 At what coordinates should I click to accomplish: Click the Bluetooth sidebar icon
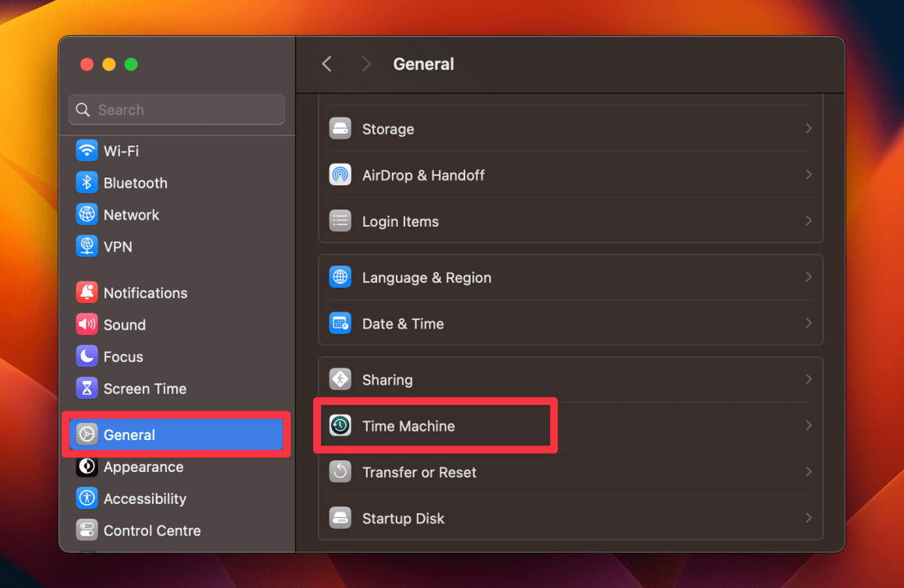click(x=87, y=182)
